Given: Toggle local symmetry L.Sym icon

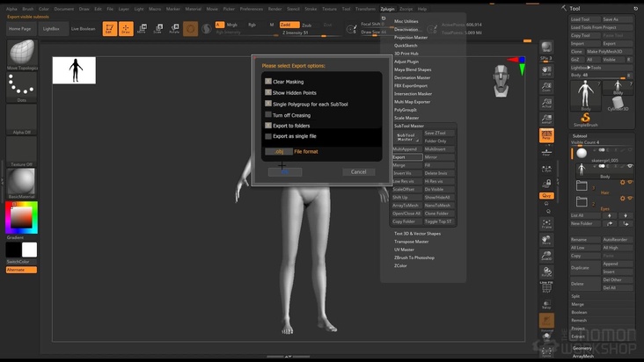Looking at the screenshot, I should [x=546, y=168].
